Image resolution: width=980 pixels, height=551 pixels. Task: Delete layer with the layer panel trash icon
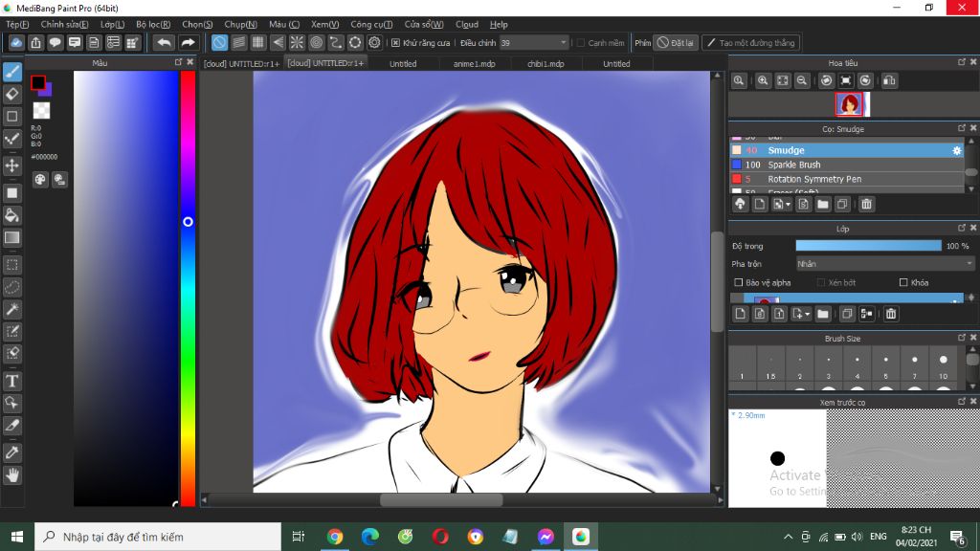(891, 314)
